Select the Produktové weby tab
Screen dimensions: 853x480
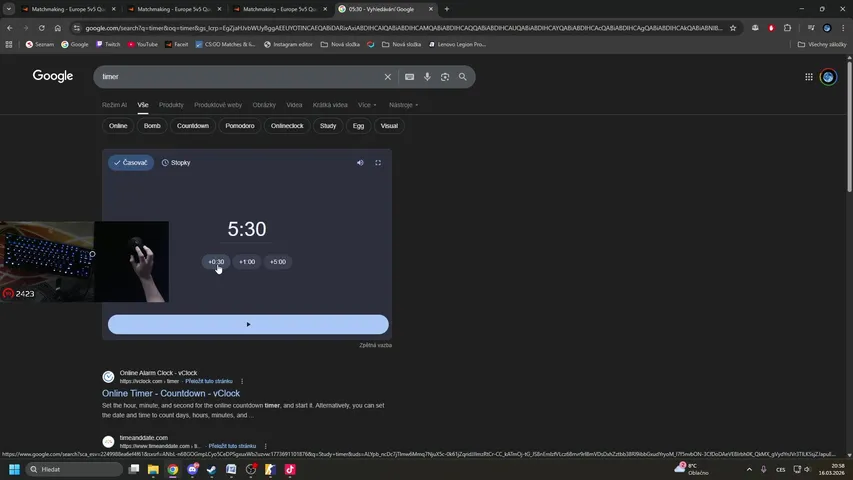coord(218,105)
